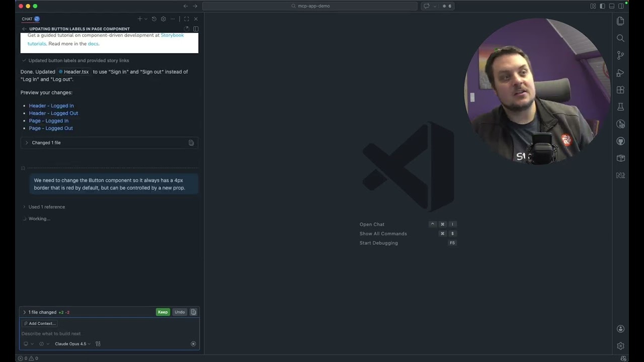View all file changes icon beside Undo

coord(193,312)
